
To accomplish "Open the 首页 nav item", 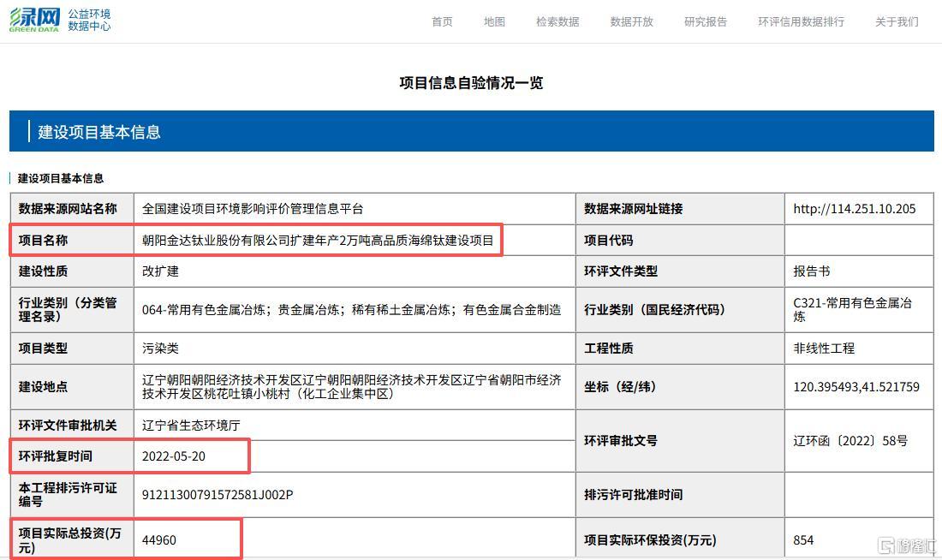I will 442,21.
